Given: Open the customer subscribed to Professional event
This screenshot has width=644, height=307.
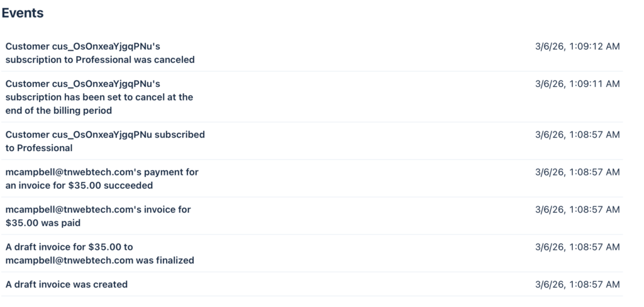Looking at the screenshot, I should [105, 141].
